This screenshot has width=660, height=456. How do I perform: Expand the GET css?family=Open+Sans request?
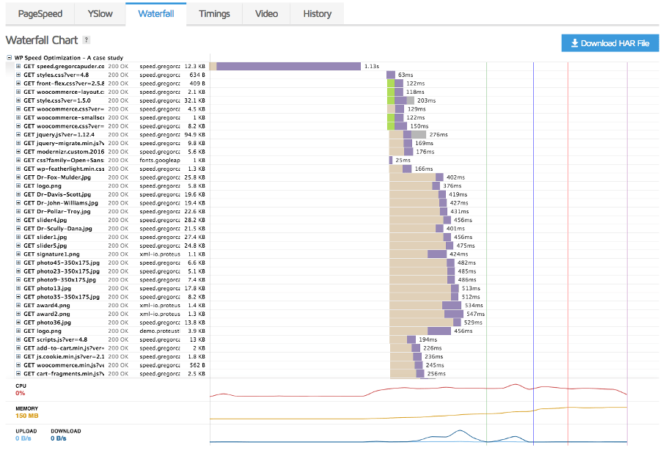pos(18,160)
